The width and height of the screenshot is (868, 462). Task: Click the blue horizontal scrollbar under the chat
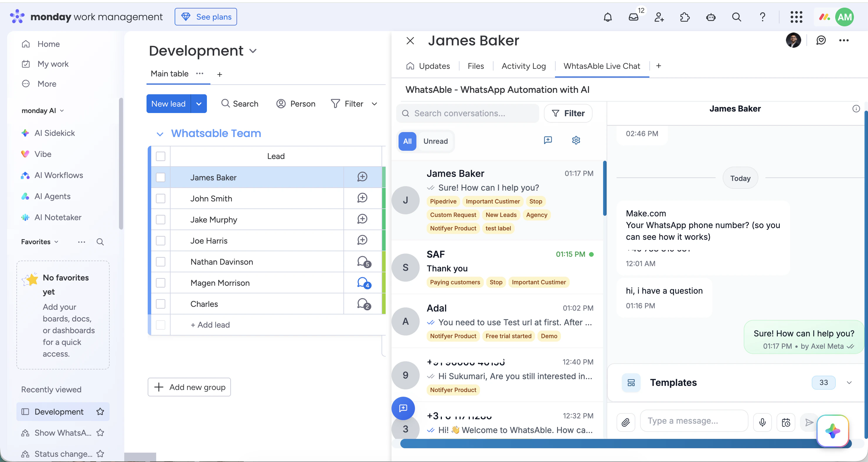click(626, 444)
